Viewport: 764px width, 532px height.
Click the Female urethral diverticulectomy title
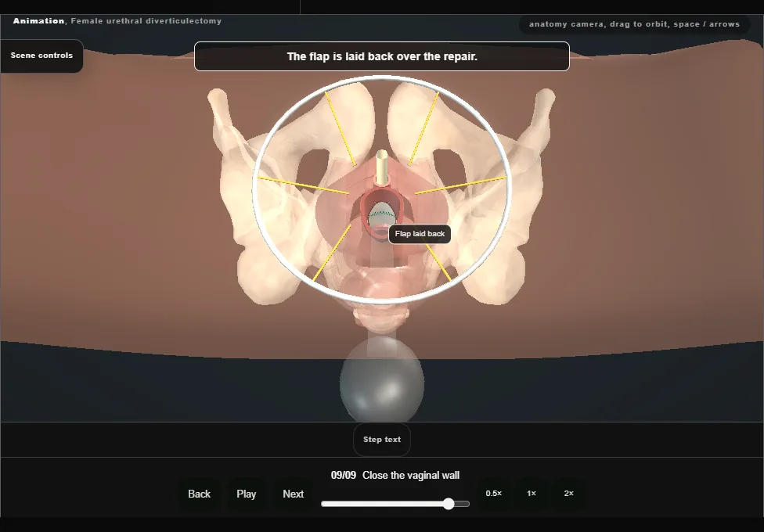pos(146,21)
